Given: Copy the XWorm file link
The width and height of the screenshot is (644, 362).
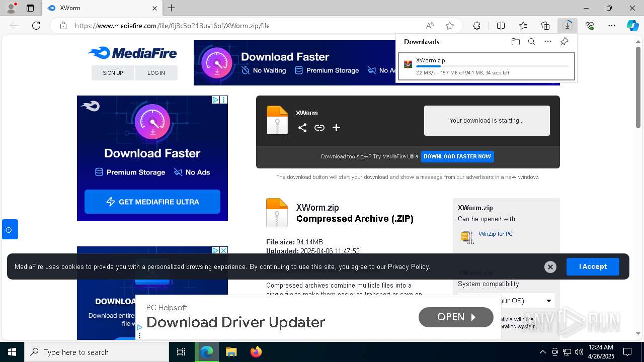Looking at the screenshot, I should point(319,128).
